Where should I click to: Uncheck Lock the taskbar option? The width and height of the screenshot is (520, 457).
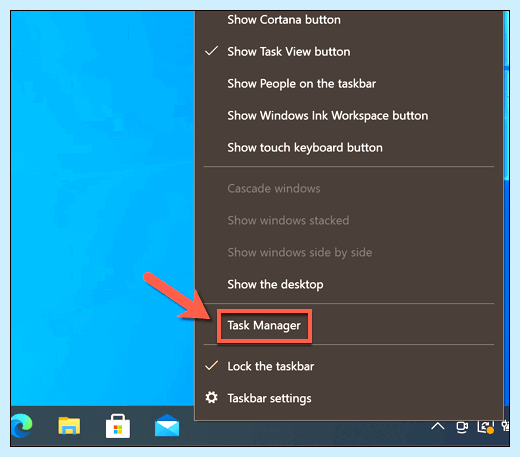[349, 366]
